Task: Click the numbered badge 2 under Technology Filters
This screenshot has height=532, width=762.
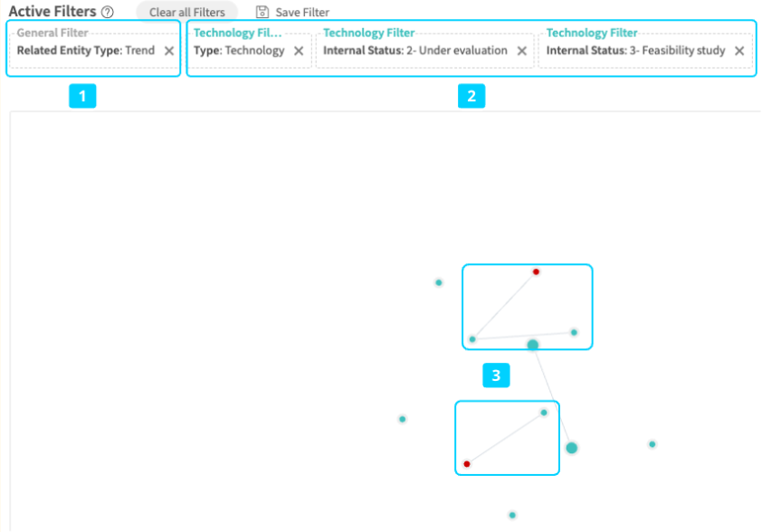Action: 471,96
